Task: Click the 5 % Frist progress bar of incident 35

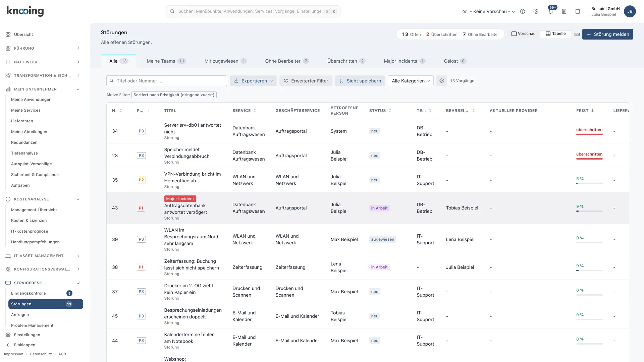Action: [x=589, y=183]
